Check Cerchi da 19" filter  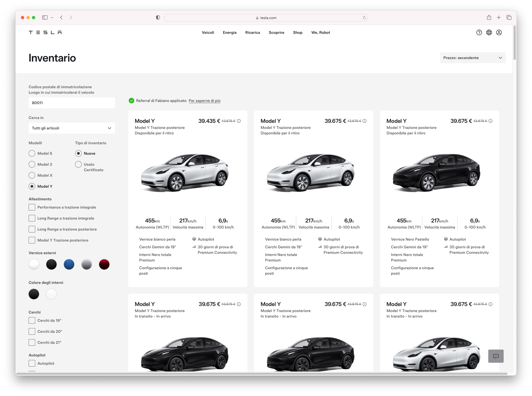tap(32, 320)
